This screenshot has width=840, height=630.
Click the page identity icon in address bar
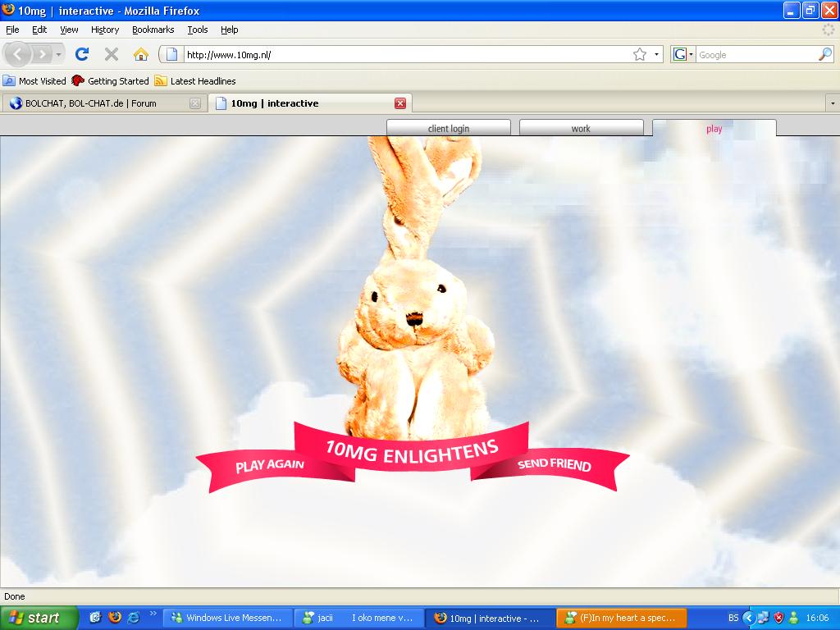coord(171,54)
